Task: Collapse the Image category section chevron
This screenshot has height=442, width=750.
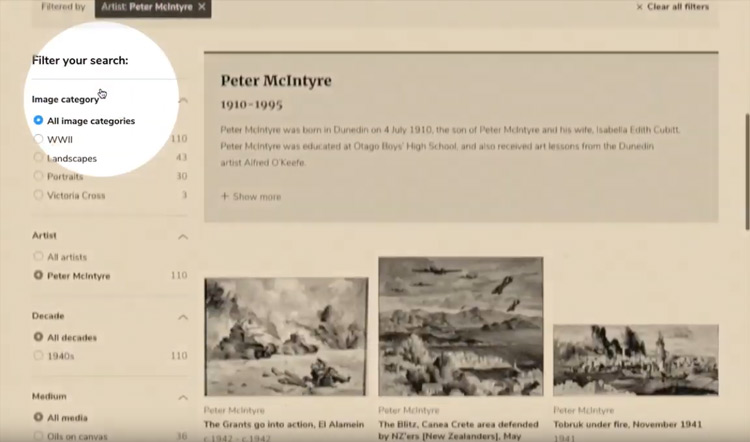Action: click(x=183, y=100)
